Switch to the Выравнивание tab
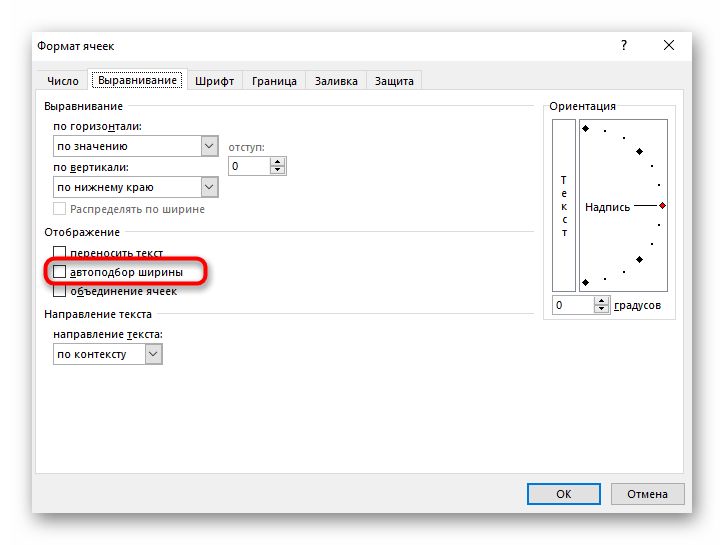Viewport: 724px width, 545px height. 137,80
